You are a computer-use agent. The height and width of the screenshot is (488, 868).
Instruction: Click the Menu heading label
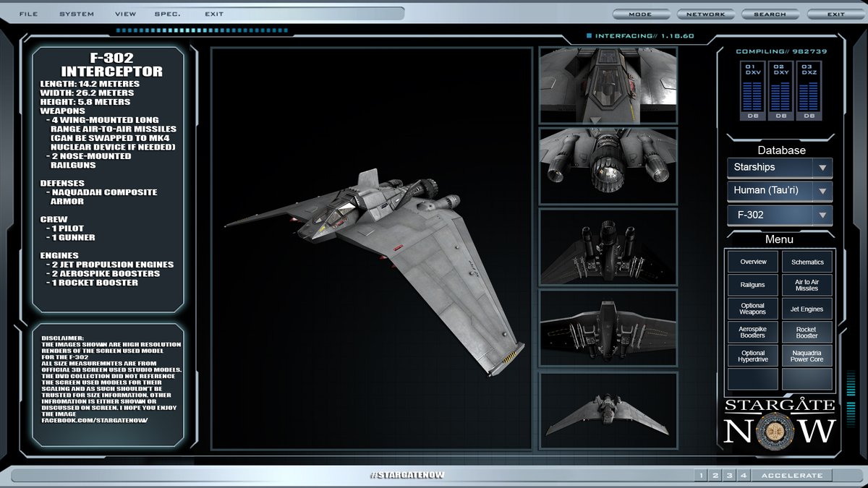pyautogui.click(x=779, y=239)
